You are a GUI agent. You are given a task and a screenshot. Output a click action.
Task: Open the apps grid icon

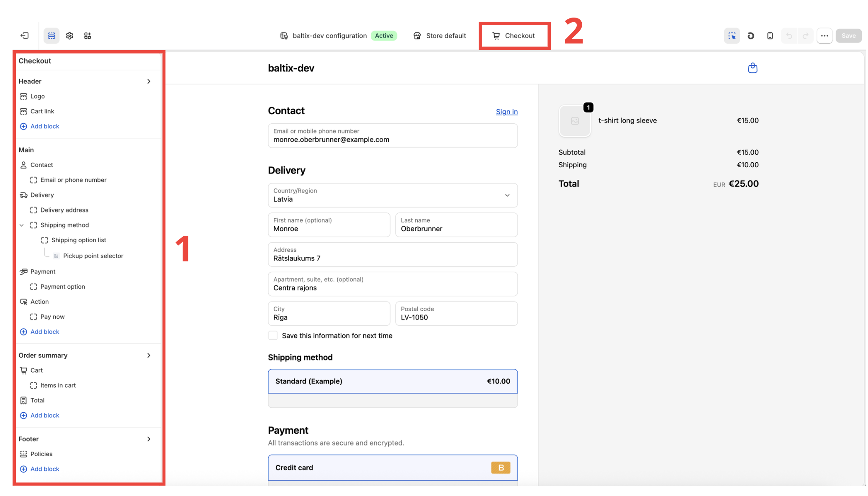[87, 36]
